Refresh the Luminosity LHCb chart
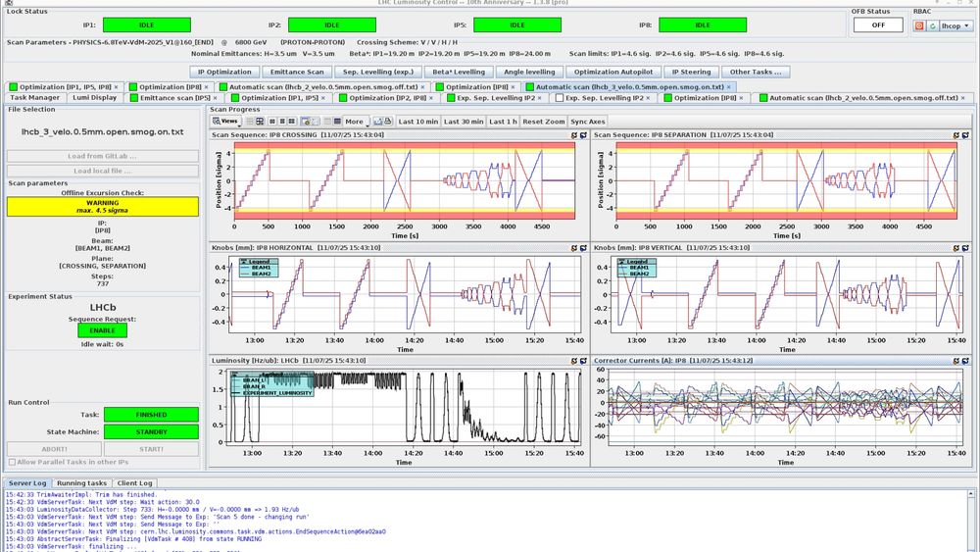This screenshot has height=552, width=980. tap(573, 361)
